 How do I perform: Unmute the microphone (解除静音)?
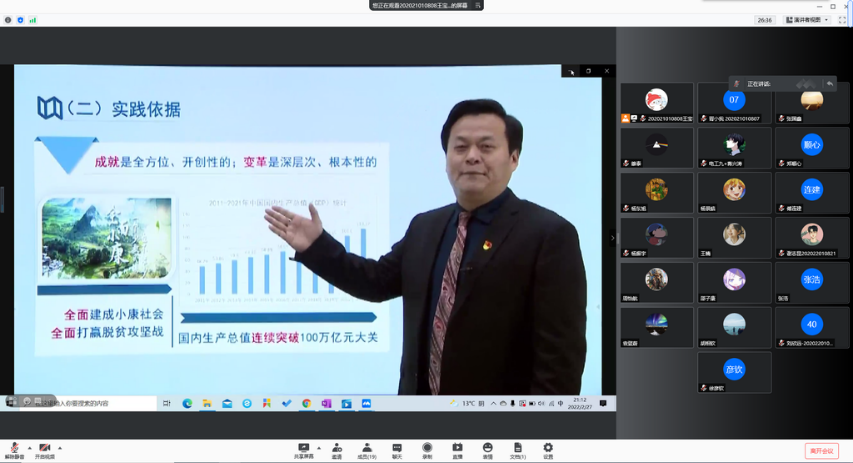(x=15, y=450)
